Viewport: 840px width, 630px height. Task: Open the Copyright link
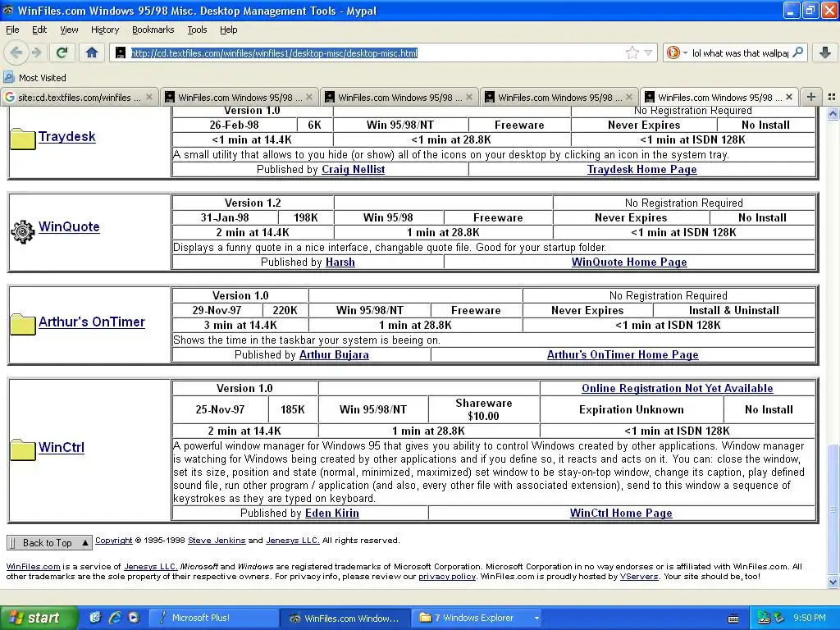tap(113, 541)
